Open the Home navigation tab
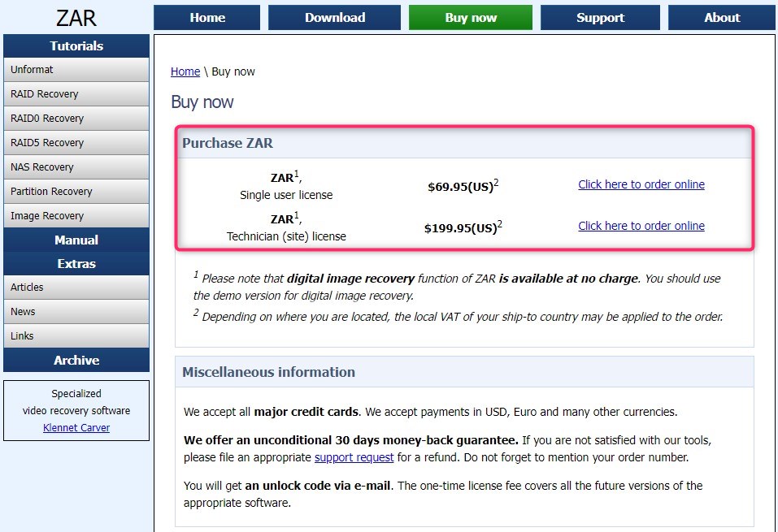This screenshot has width=778, height=532. click(207, 17)
